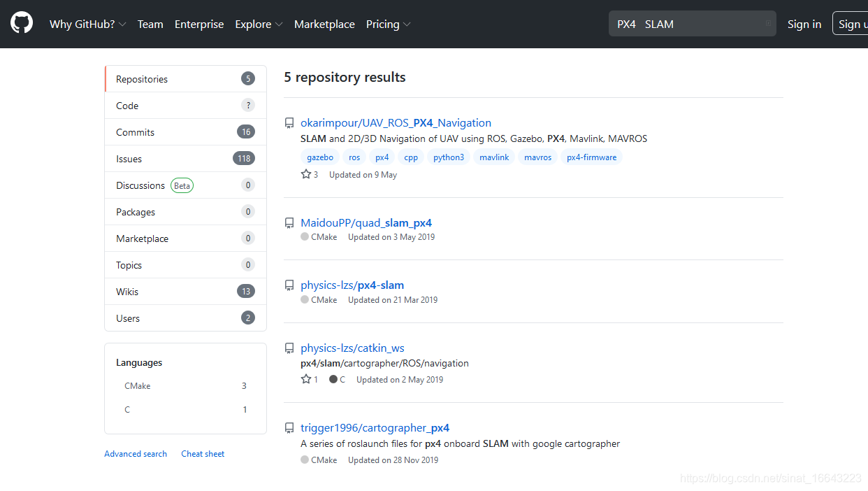The image size is (868, 491).
Task: Expand the Explore dropdown menu
Action: (x=259, y=24)
